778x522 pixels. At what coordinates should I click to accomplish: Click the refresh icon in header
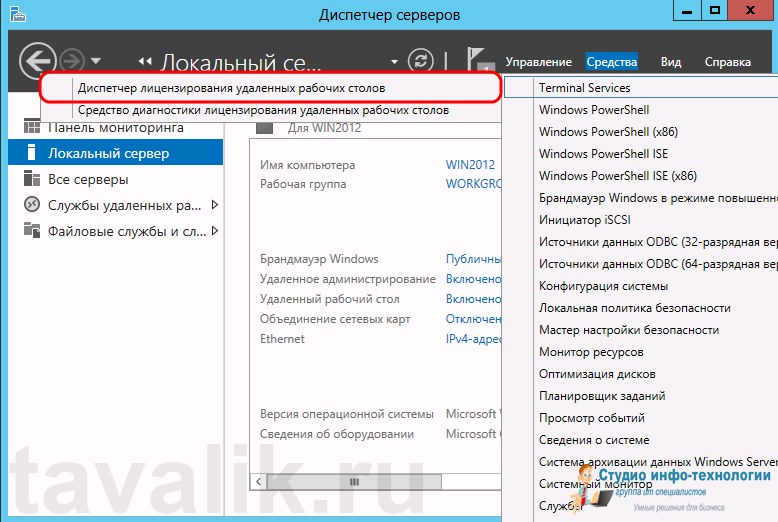point(424,62)
